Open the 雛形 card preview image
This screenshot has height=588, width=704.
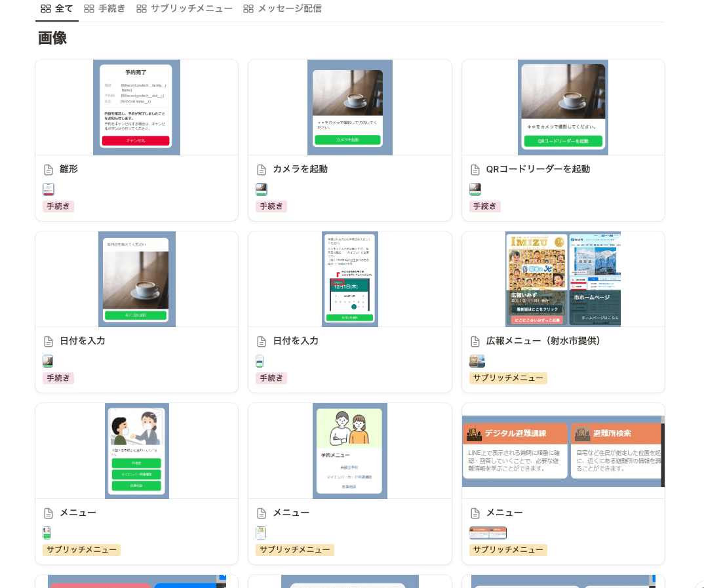[x=136, y=108]
